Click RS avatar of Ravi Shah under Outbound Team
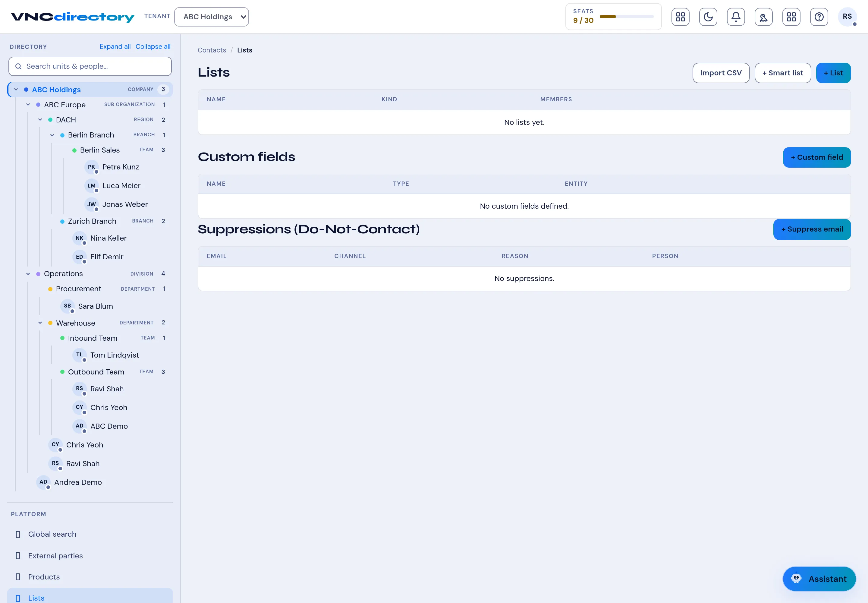Screen dimensions: 868x603 click(x=79, y=389)
